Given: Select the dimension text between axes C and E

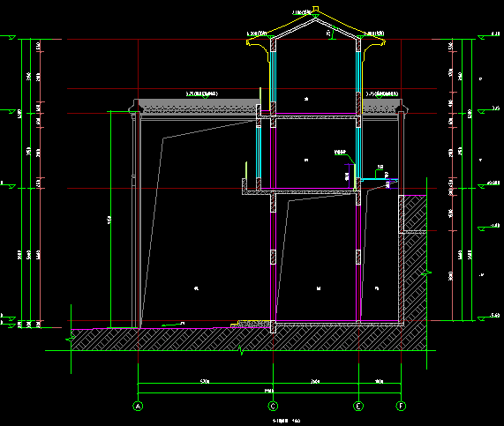Looking at the screenshot, I should pos(315,381).
